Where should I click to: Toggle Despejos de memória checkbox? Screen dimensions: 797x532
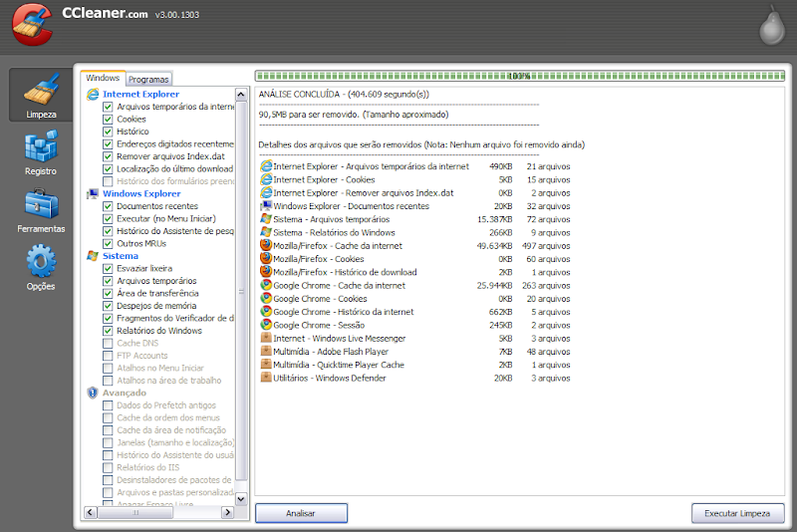coord(108,306)
